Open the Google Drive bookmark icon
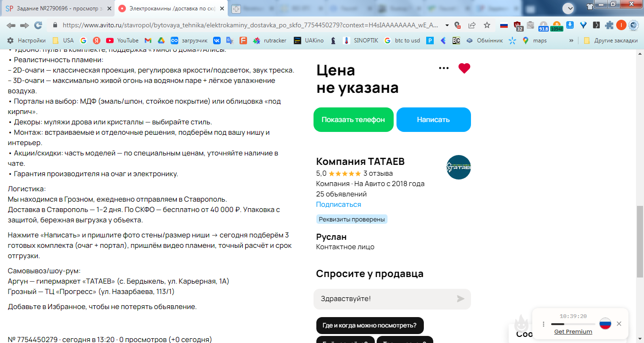Viewport: 644px width, 343px height. (x=161, y=41)
